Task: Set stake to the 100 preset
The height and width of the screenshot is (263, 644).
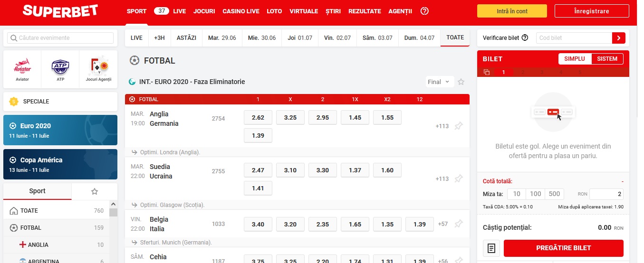Action: [x=536, y=194]
